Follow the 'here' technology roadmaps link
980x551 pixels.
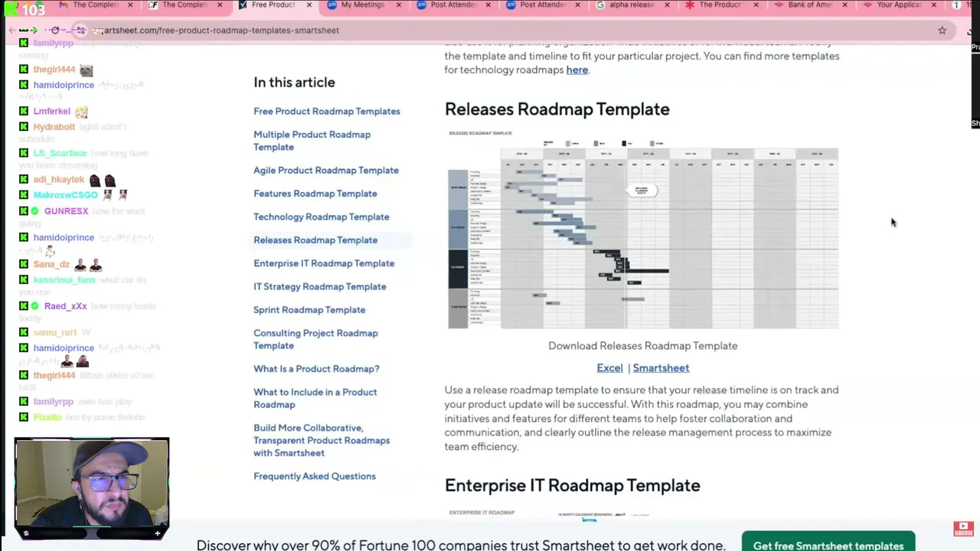[x=577, y=70]
